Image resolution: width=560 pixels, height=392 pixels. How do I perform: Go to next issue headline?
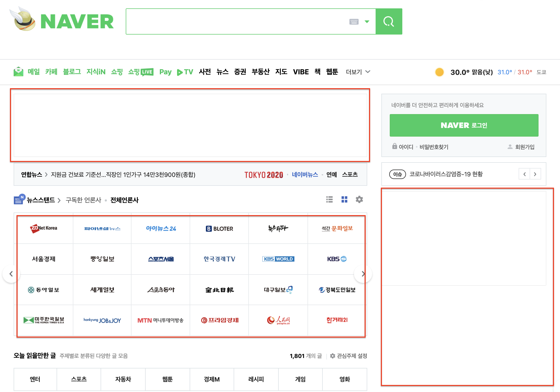[535, 174]
